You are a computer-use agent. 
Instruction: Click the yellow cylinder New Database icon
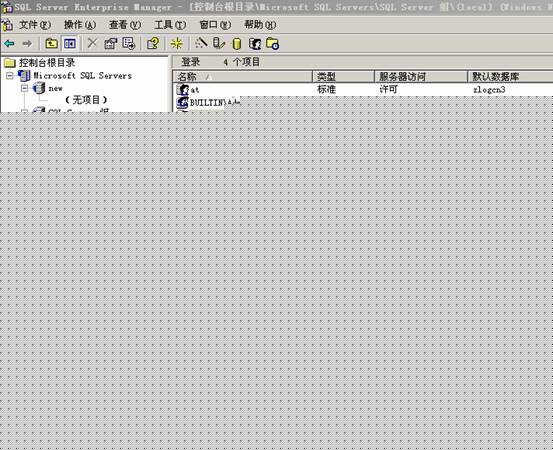237,44
